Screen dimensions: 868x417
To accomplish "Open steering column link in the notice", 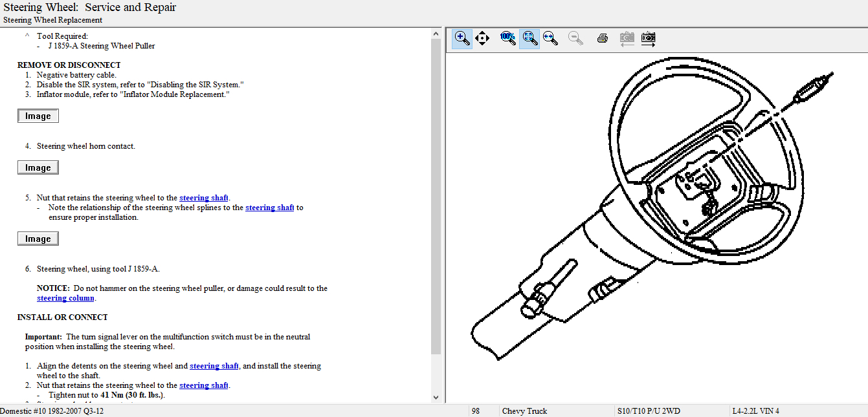I will 65,298.
